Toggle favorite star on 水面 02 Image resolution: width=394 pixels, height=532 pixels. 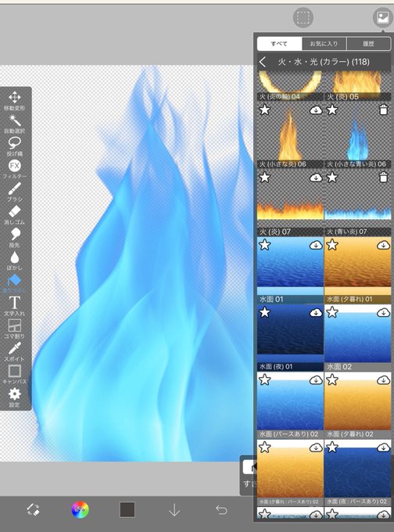click(x=332, y=312)
